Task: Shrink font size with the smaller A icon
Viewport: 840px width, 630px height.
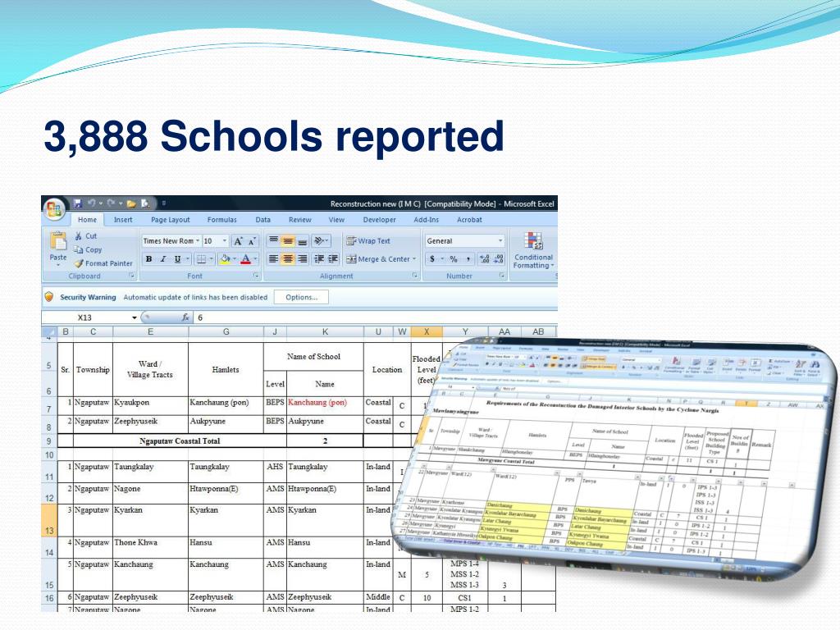Action: (251, 242)
